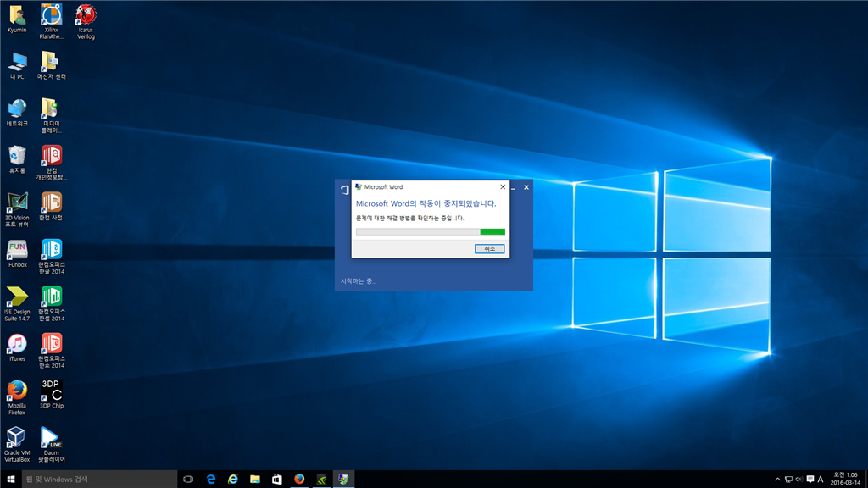Viewport: 868px width, 488px height.
Task: Click the 시작하는 중... status text
Action: (359, 281)
